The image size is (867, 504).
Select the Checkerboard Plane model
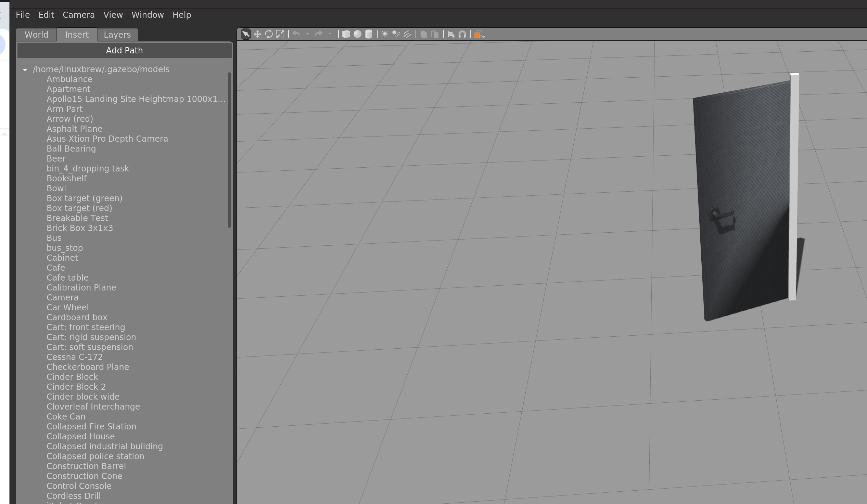click(x=88, y=367)
